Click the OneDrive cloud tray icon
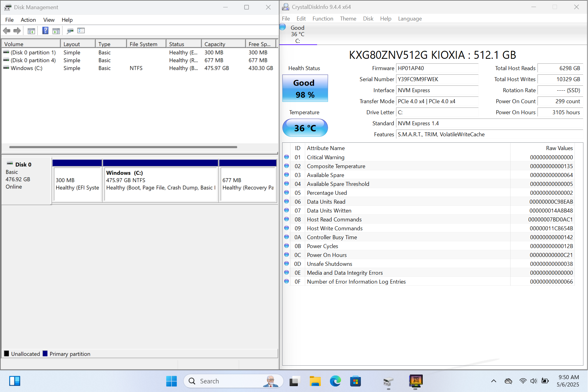The width and height of the screenshot is (588, 392). click(508, 381)
